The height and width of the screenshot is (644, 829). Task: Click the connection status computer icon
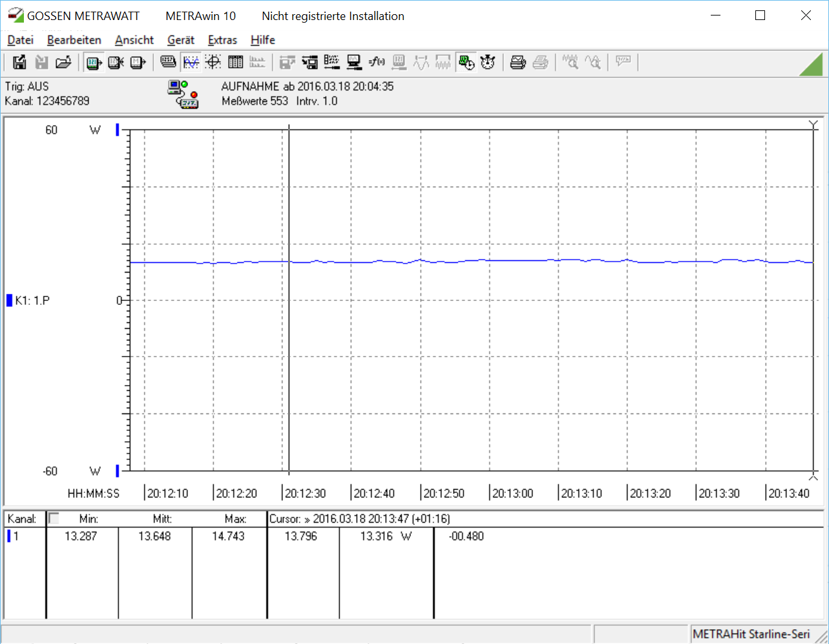[x=183, y=94]
